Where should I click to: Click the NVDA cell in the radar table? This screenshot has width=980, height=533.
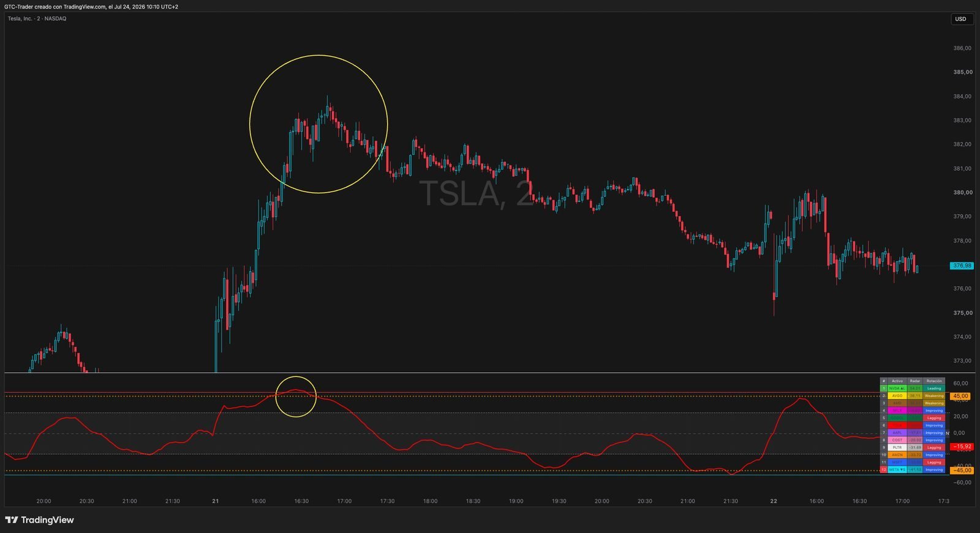coord(897,389)
